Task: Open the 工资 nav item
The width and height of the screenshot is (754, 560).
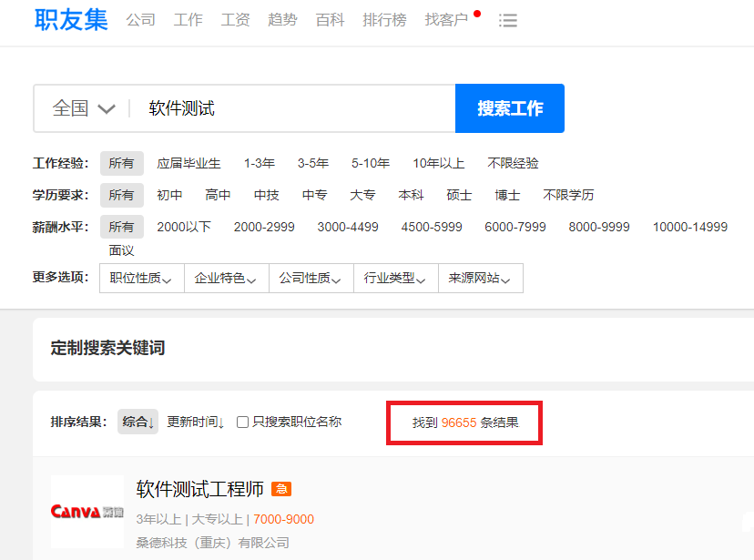Action: (x=235, y=20)
